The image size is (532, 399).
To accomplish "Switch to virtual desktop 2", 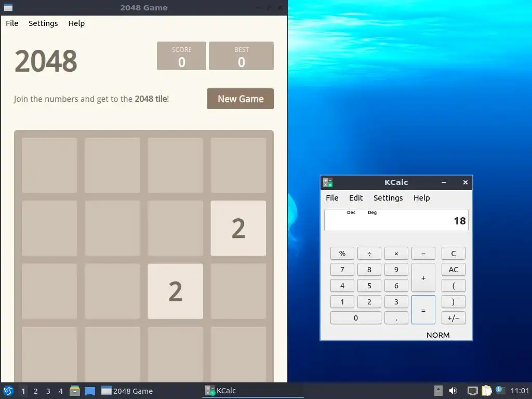I will click(x=36, y=391).
